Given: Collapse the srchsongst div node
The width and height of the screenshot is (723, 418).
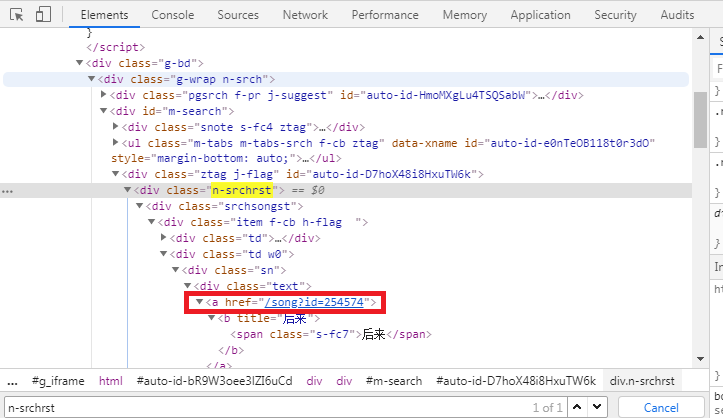Looking at the screenshot, I should tap(139, 206).
